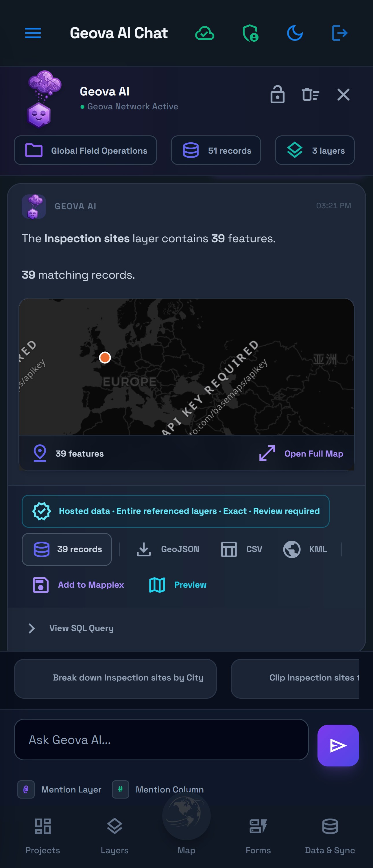Open the 3 layers chip

point(314,150)
